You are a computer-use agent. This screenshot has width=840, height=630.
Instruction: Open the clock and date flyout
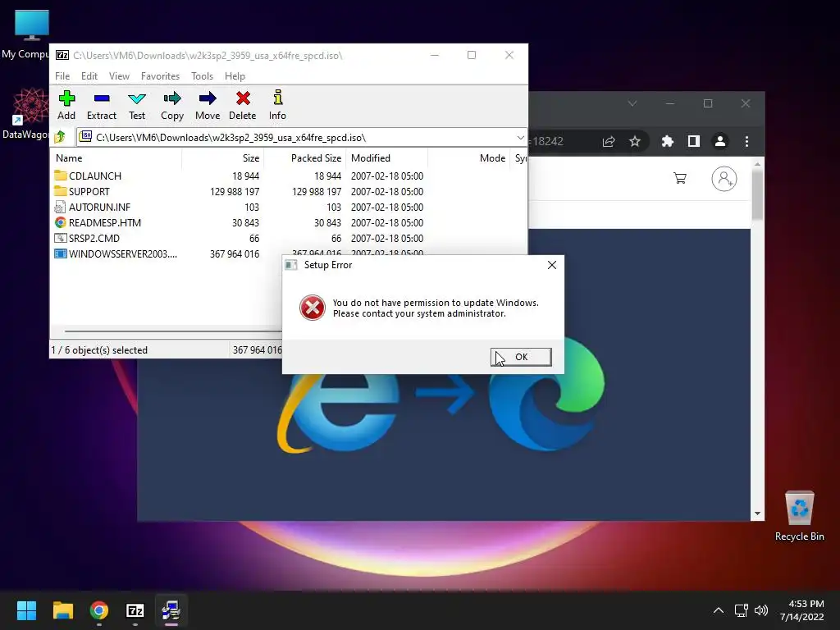pos(802,610)
